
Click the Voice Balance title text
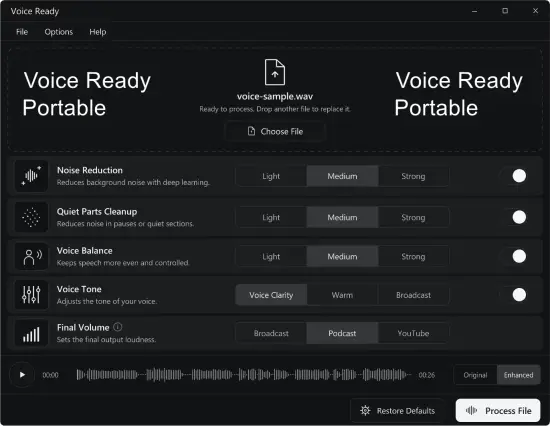(85, 251)
